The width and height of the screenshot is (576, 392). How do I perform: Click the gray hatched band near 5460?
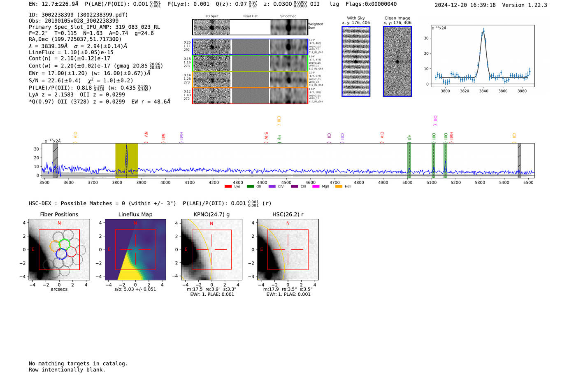point(519,160)
